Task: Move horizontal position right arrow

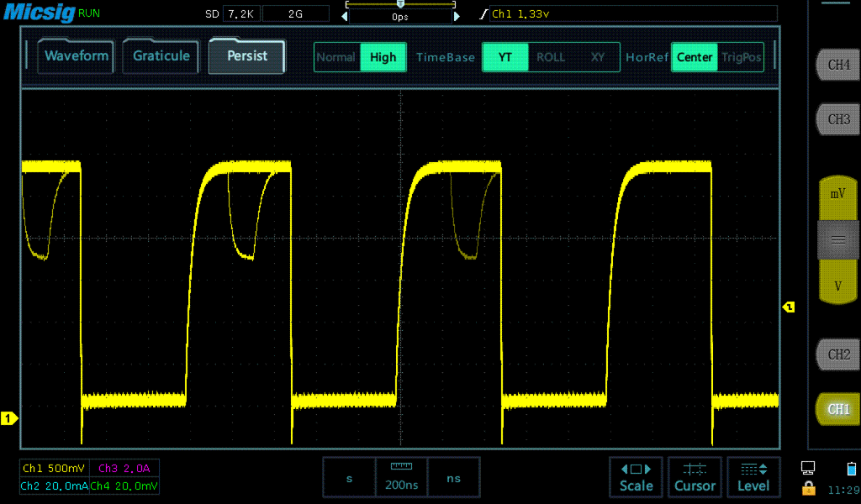Action: point(457,17)
